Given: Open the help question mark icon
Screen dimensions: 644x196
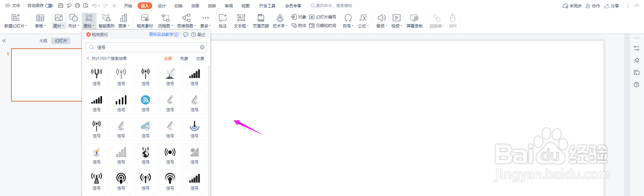Looking at the screenshot, I should [x=637, y=85].
